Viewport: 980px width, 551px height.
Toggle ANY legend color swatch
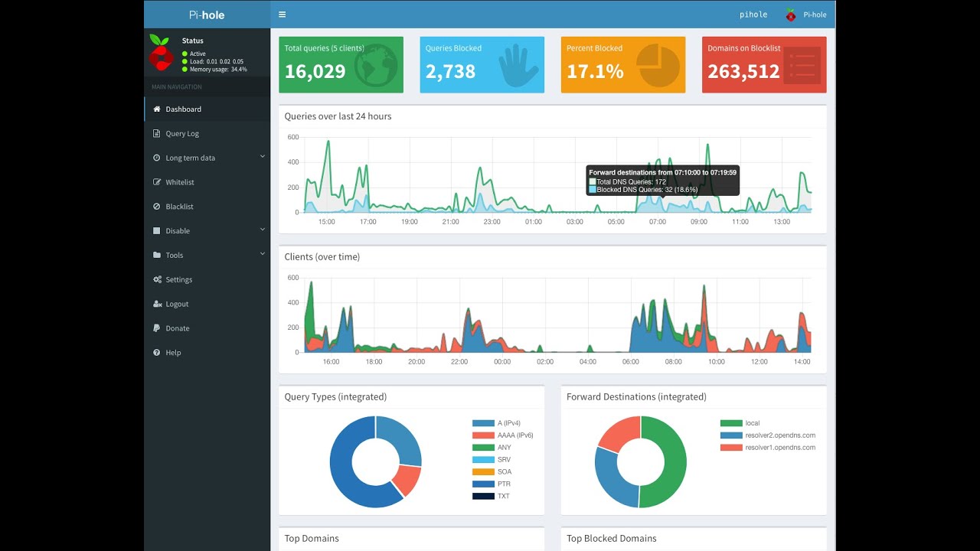click(483, 448)
